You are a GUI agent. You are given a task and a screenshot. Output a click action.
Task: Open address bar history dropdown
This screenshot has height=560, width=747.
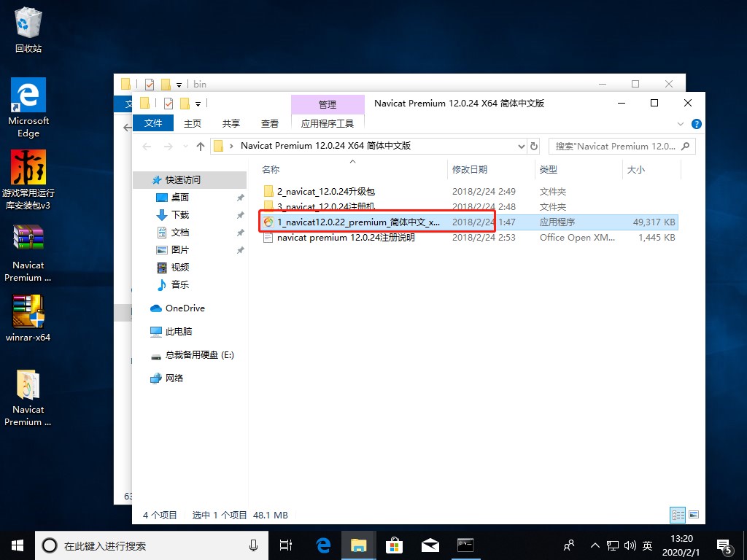(x=521, y=146)
